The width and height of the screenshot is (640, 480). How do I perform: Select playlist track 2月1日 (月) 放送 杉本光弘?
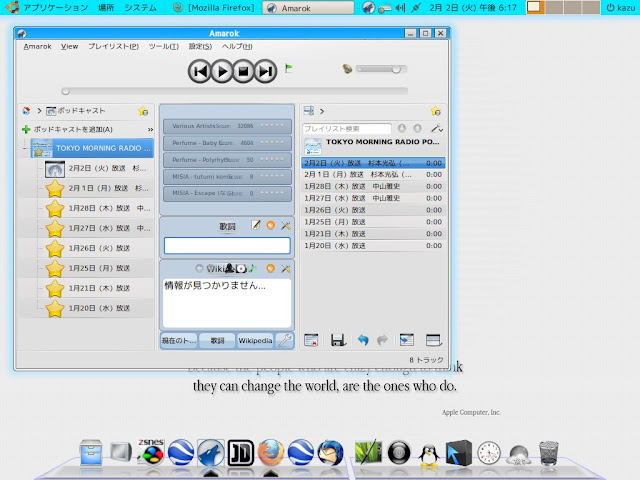tap(373, 175)
